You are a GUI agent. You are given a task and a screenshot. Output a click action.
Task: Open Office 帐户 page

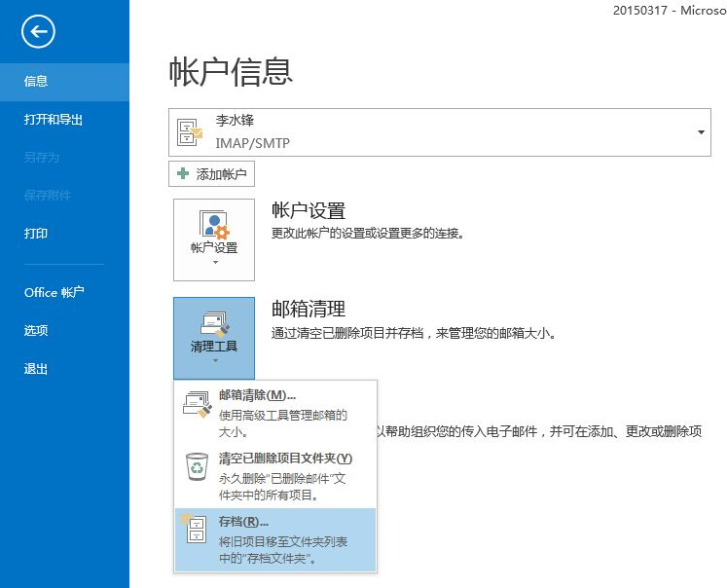click(x=55, y=292)
